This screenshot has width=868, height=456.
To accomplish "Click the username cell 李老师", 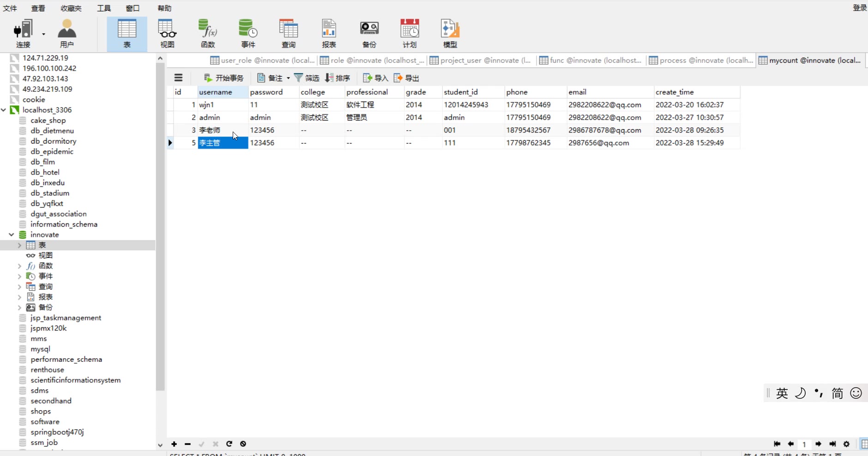I will (210, 130).
